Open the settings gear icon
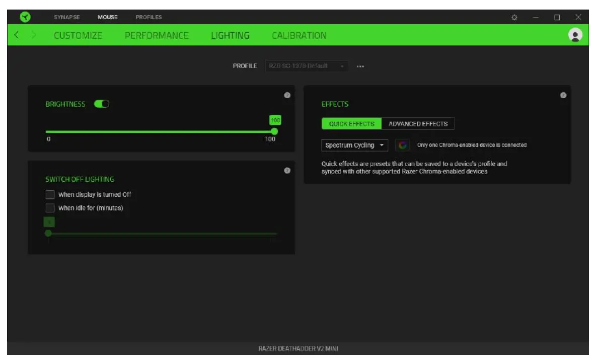 point(514,18)
